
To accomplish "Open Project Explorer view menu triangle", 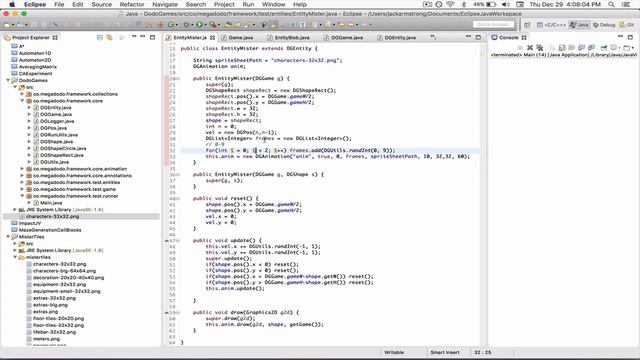I will click(x=134, y=37).
